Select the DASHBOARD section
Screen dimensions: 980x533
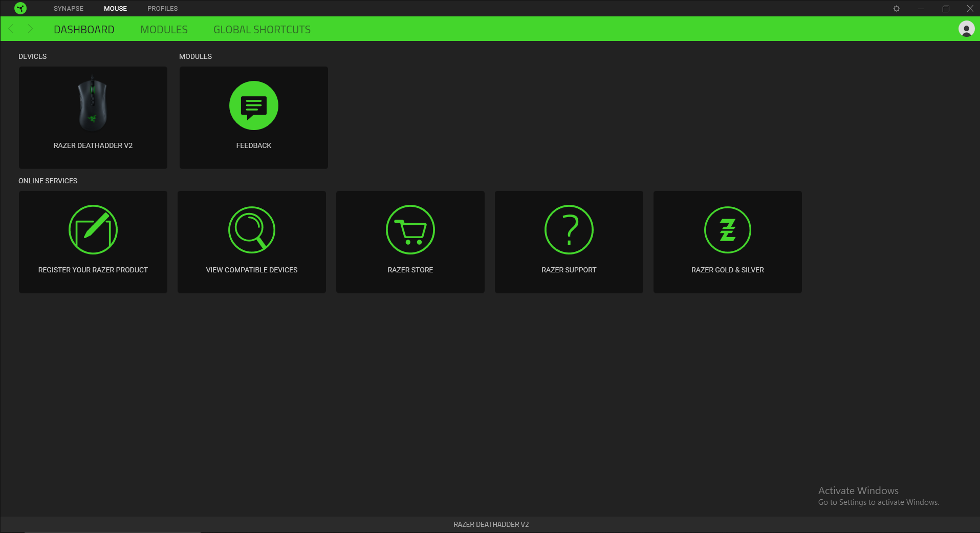(84, 30)
